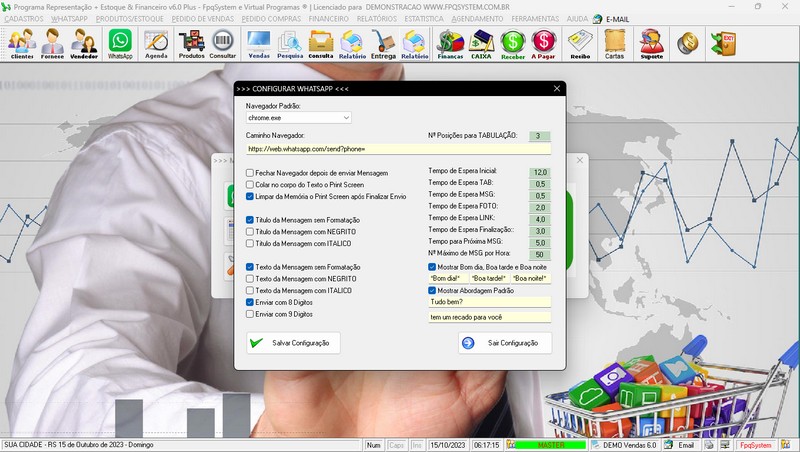Open the Fornece suppliers icon

(52, 44)
